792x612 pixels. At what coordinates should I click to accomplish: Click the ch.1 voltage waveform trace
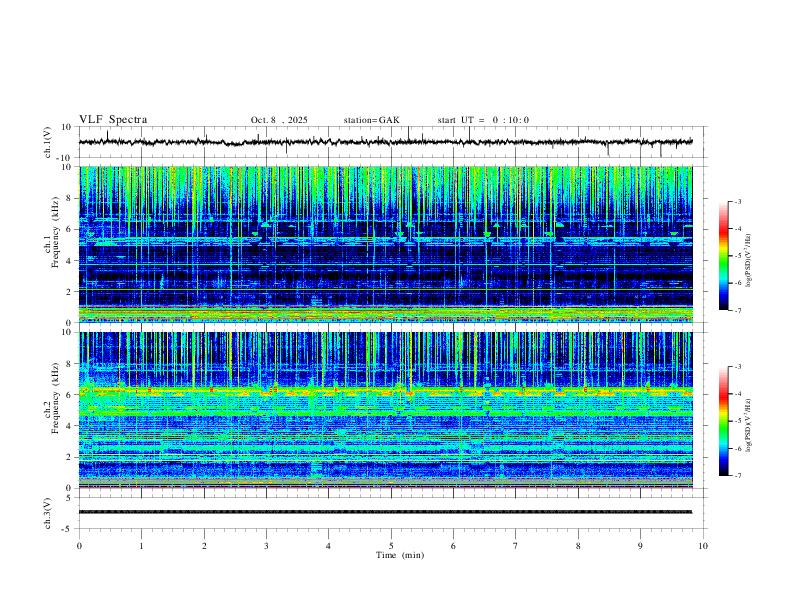[x=385, y=142]
